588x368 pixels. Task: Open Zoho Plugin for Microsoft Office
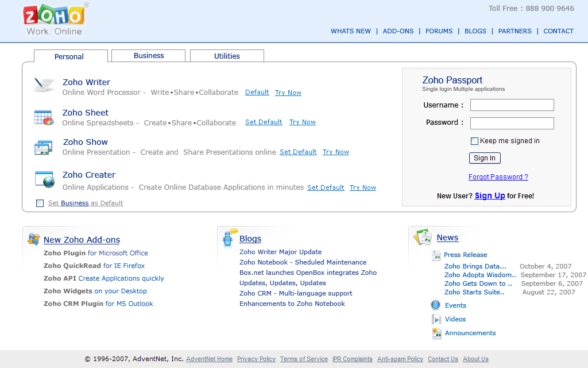pyautogui.click(x=96, y=253)
